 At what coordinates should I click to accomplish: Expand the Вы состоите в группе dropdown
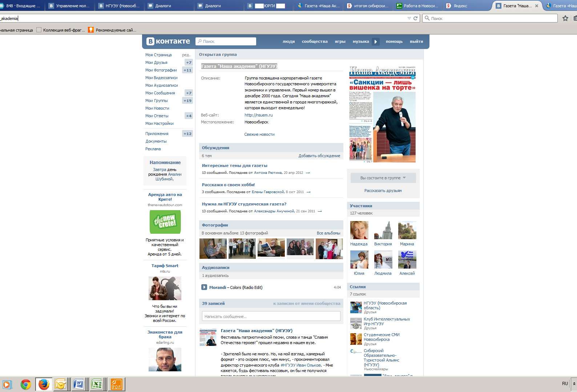(x=383, y=178)
